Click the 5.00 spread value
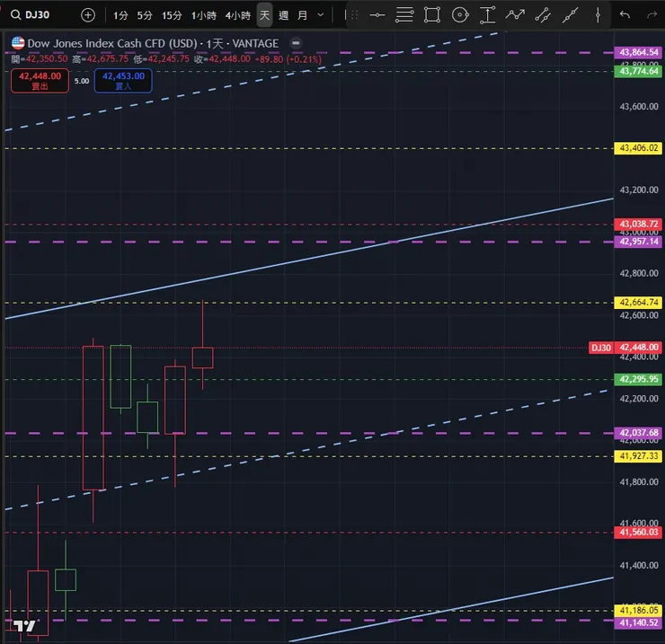 [82, 81]
